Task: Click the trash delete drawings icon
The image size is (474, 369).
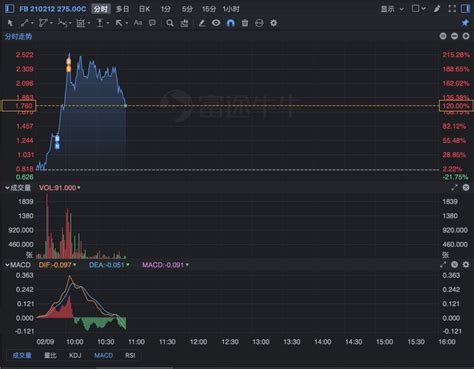Action: point(245,23)
